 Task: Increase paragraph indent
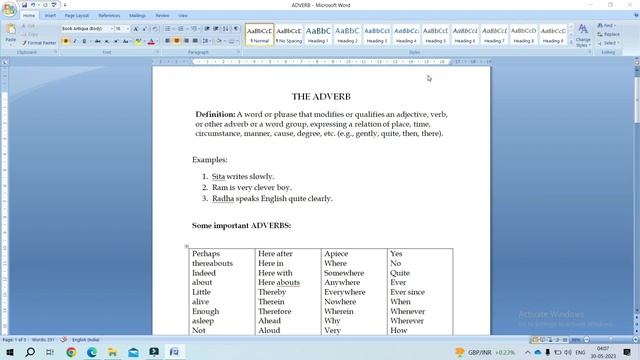click(216, 29)
